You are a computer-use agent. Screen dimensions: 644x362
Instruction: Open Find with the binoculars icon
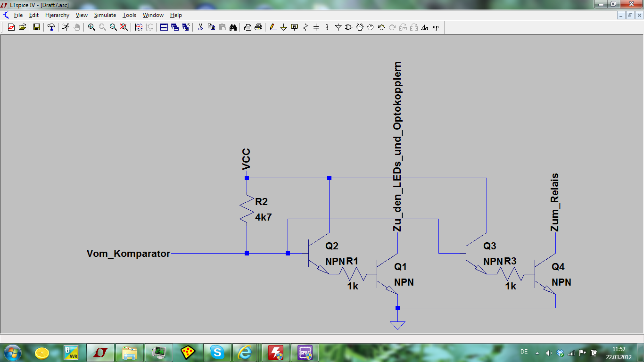[x=233, y=27]
